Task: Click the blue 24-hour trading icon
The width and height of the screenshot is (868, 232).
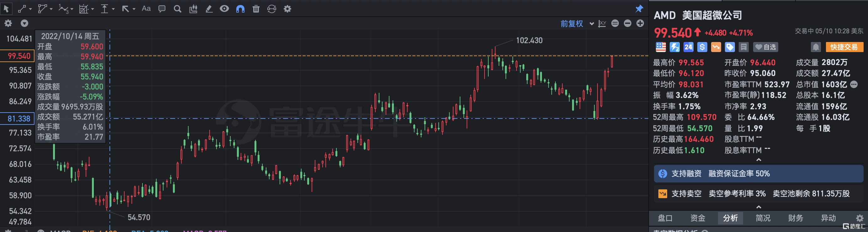Action: tap(689, 47)
